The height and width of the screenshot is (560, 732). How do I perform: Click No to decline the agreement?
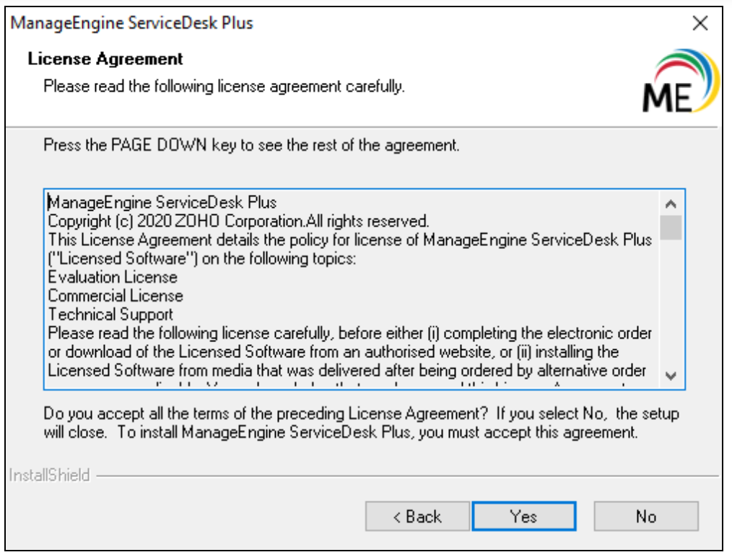click(x=645, y=516)
